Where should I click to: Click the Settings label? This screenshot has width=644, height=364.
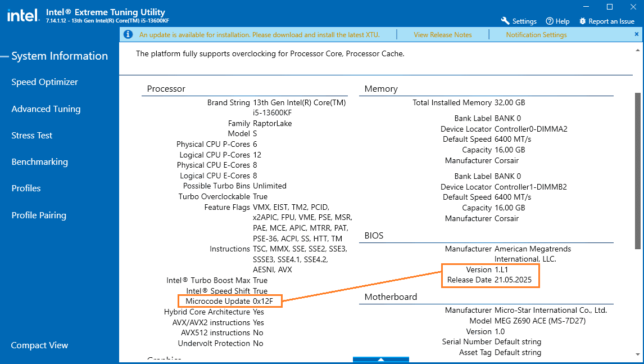tap(524, 21)
